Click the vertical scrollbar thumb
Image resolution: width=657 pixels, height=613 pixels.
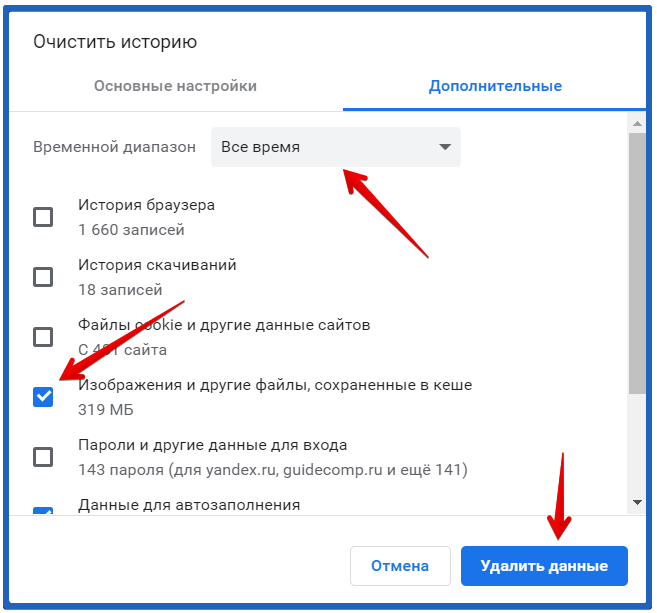pos(637,263)
